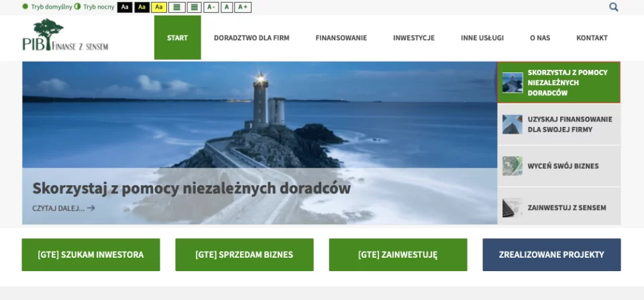Select the Wyceń swój biznes slide thumbnail
Screen dimensions: 644x300
pyautogui.click(x=559, y=166)
